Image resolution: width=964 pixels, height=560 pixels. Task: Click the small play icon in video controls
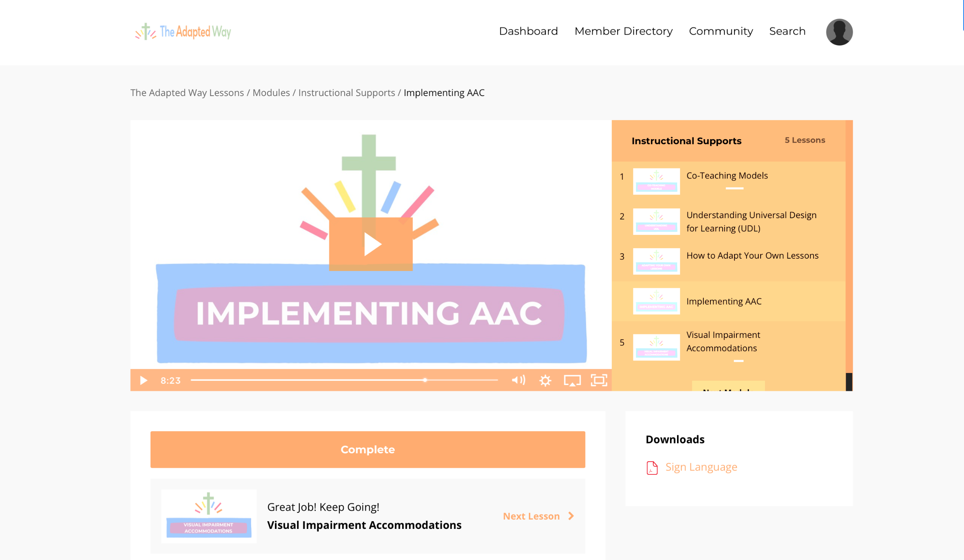[143, 380]
